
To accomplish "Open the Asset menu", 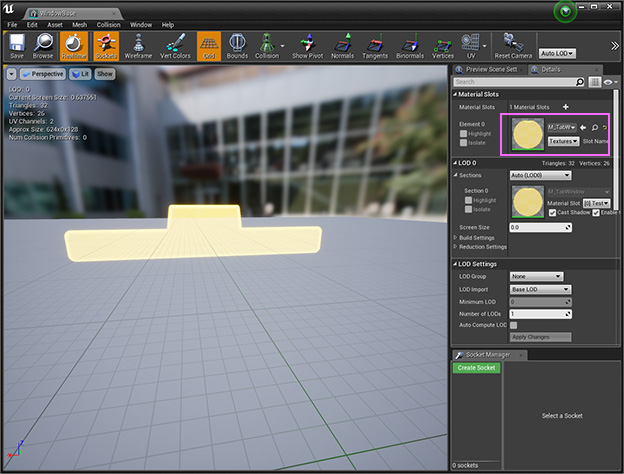I will (55, 25).
